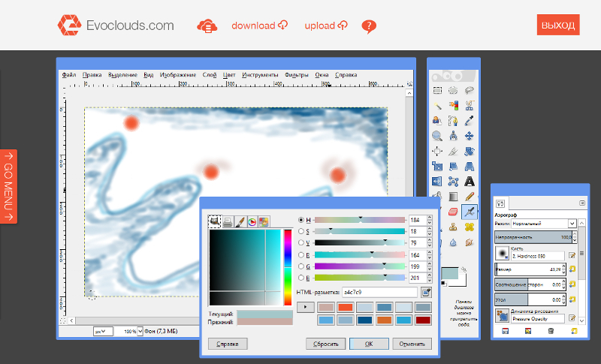Select the V value radio button
Screen dimensions: 601x364
301,242
